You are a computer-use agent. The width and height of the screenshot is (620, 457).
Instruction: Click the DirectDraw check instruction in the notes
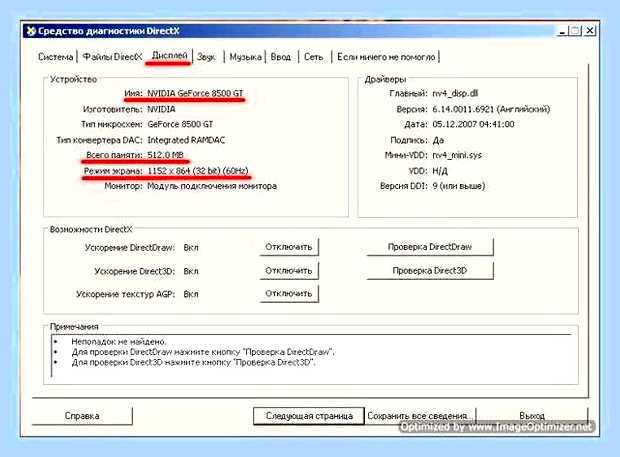203,352
